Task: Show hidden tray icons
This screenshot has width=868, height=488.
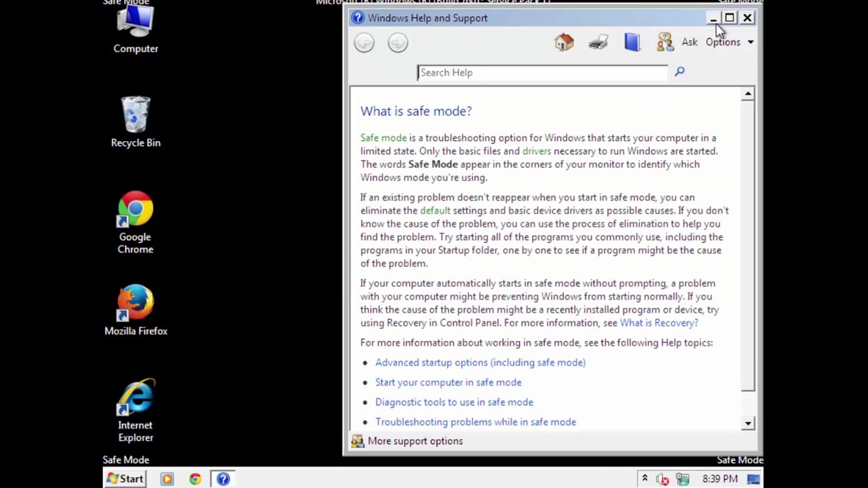Action: (x=645, y=479)
